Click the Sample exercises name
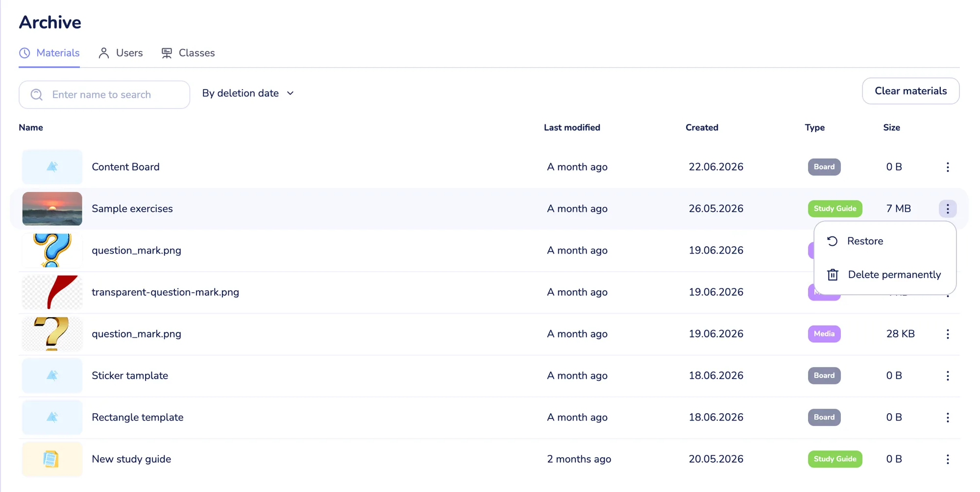The height and width of the screenshot is (492, 980). (132, 209)
